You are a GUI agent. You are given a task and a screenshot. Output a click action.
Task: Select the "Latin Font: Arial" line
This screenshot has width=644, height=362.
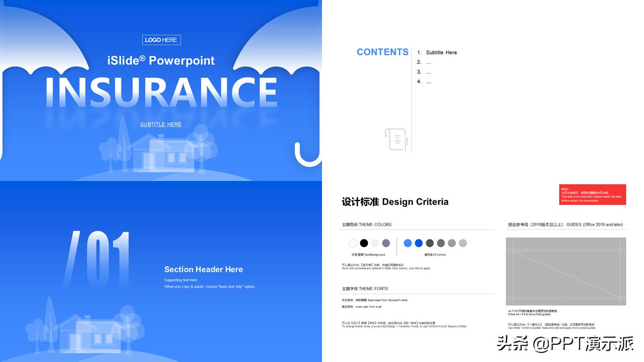click(x=362, y=307)
